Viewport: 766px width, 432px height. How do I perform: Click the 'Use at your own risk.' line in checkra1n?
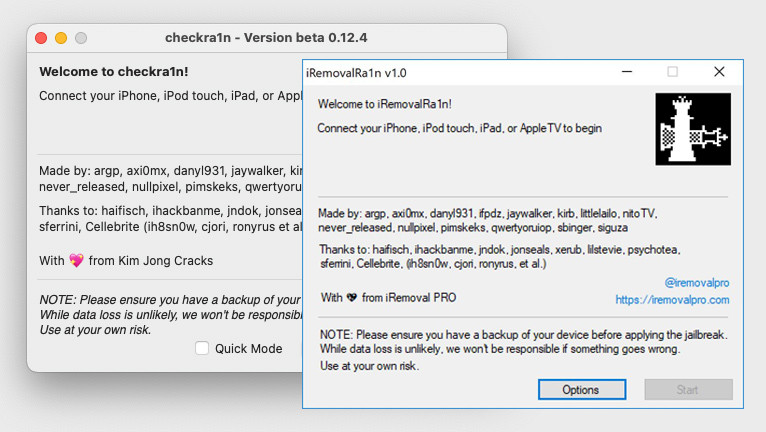[x=95, y=330]
